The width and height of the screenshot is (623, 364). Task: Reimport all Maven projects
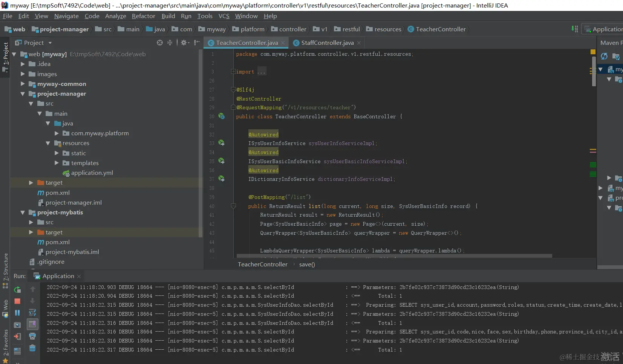coord(604,57)
